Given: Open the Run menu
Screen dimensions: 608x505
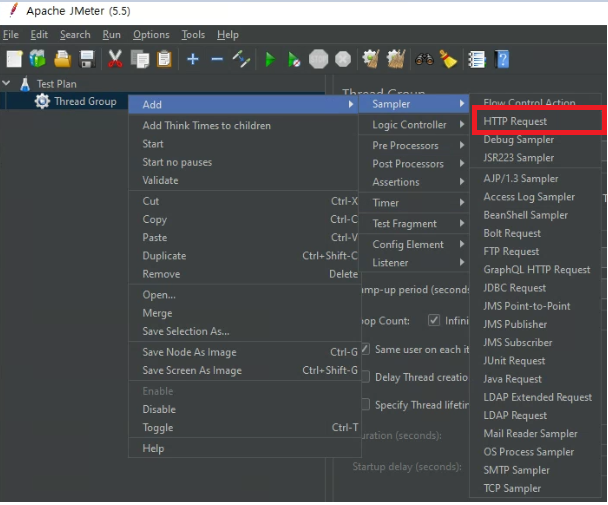Looking at the screenshot, I should 111,35.
